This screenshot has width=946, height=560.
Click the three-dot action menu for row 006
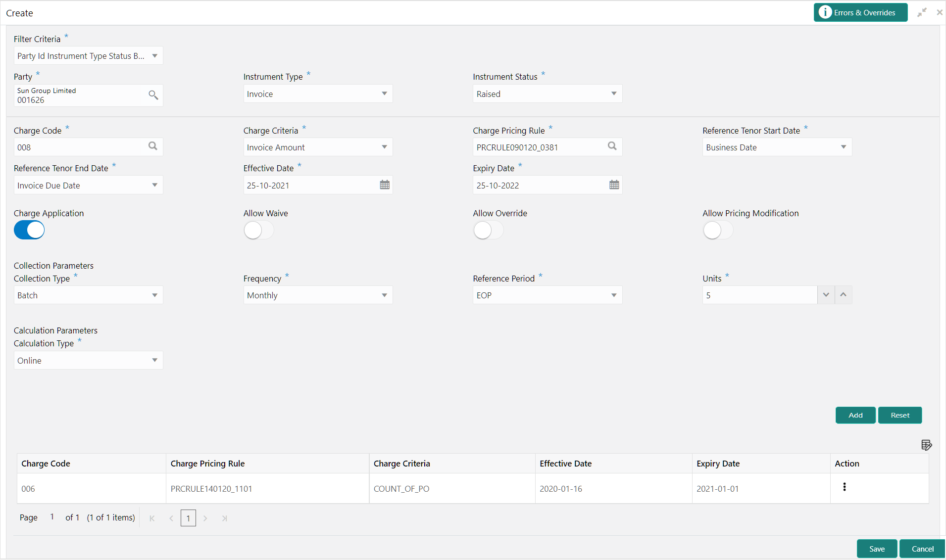(845, 487)
